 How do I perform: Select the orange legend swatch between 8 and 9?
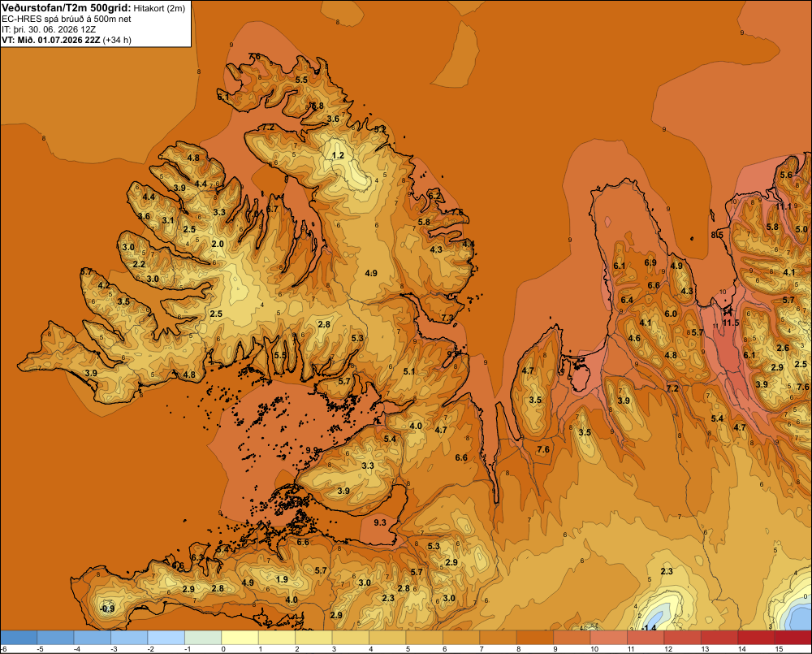point(535,637)
